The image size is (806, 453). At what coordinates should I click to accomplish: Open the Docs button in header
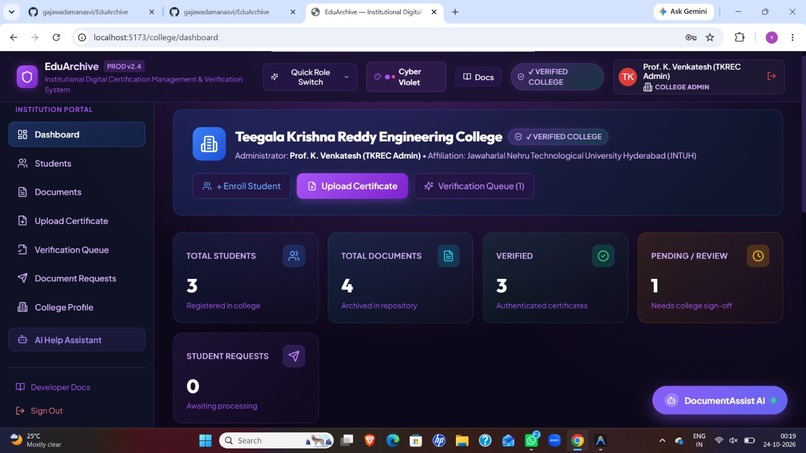[479, 77]
